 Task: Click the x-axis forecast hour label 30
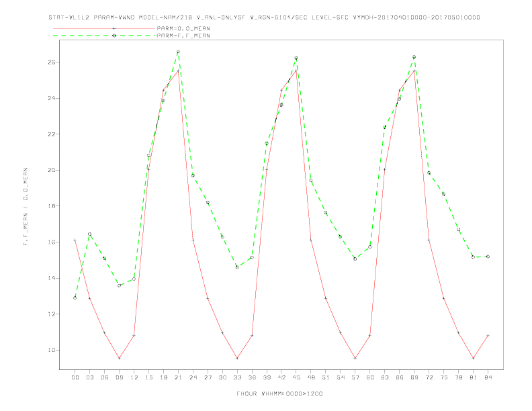click(222, 377)
